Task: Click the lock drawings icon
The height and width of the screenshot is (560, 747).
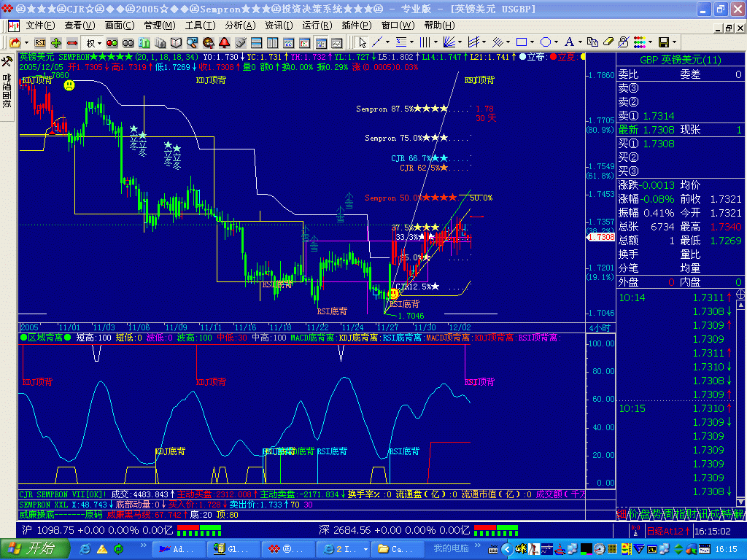Action: point(623,42)
